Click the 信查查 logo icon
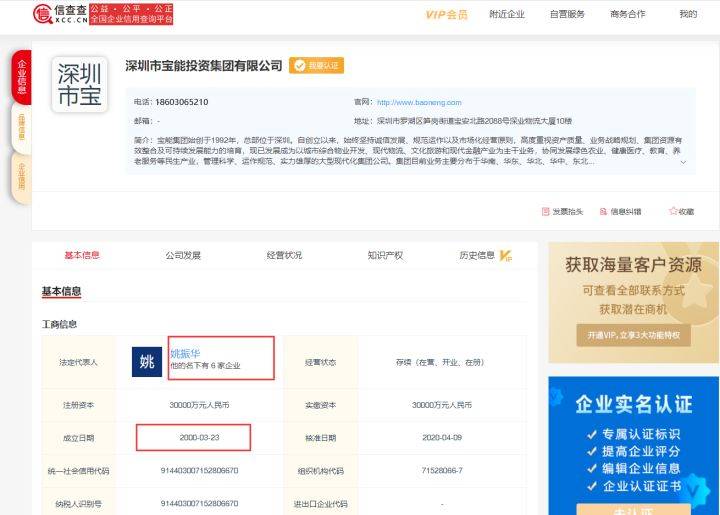This screenshot has height=515, width=720. pyautogui.click(x=43, y=14)
